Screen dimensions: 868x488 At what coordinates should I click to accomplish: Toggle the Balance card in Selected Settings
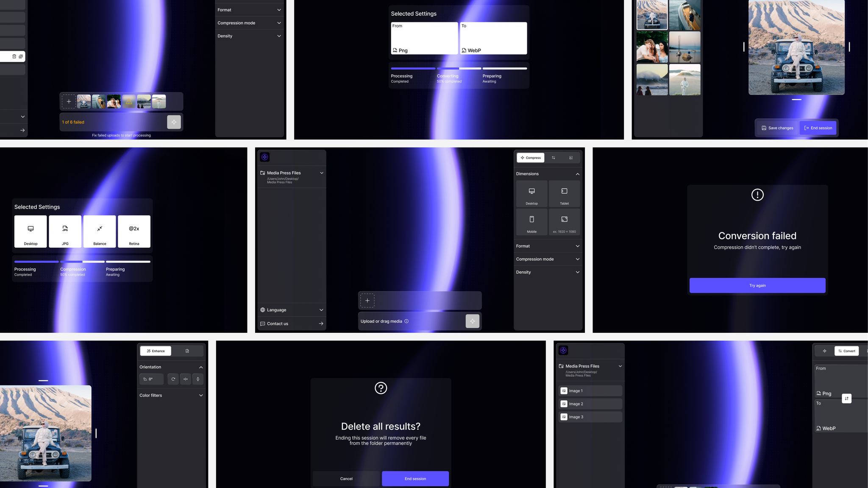[100, 231]
